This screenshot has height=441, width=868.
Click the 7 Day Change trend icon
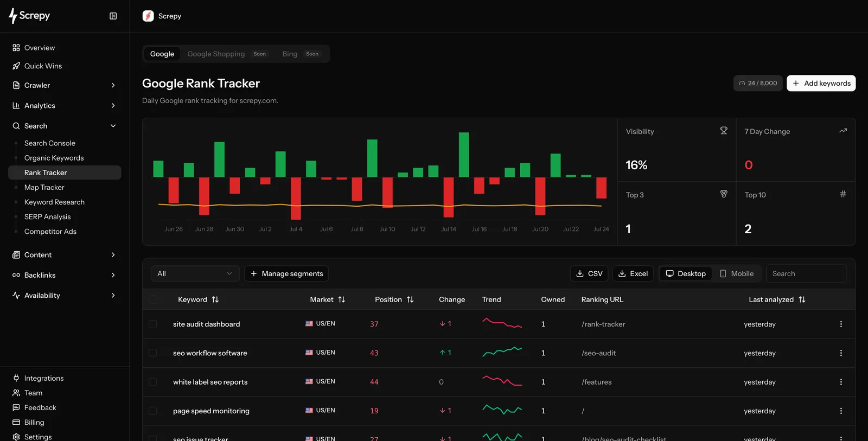[843, 131]
